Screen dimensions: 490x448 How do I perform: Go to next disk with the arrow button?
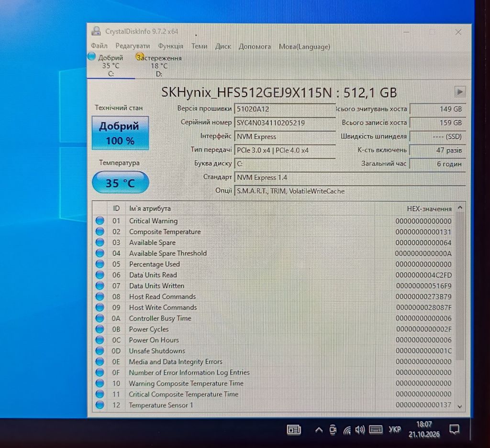pos(459,92)
